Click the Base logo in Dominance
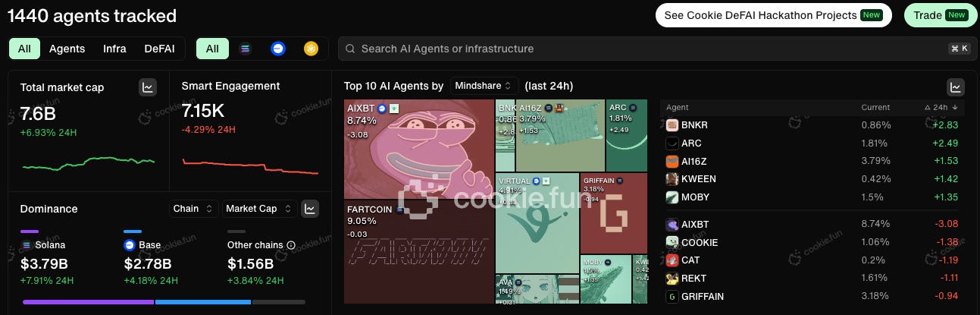 (x=130, y=245)
